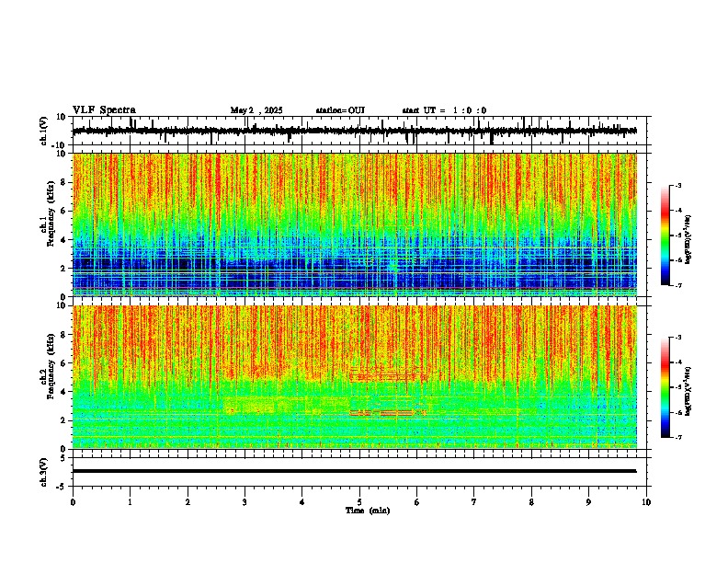Click the date label 'May 2, 2025'
Screen dimensions: 728x563
[256, 110]
